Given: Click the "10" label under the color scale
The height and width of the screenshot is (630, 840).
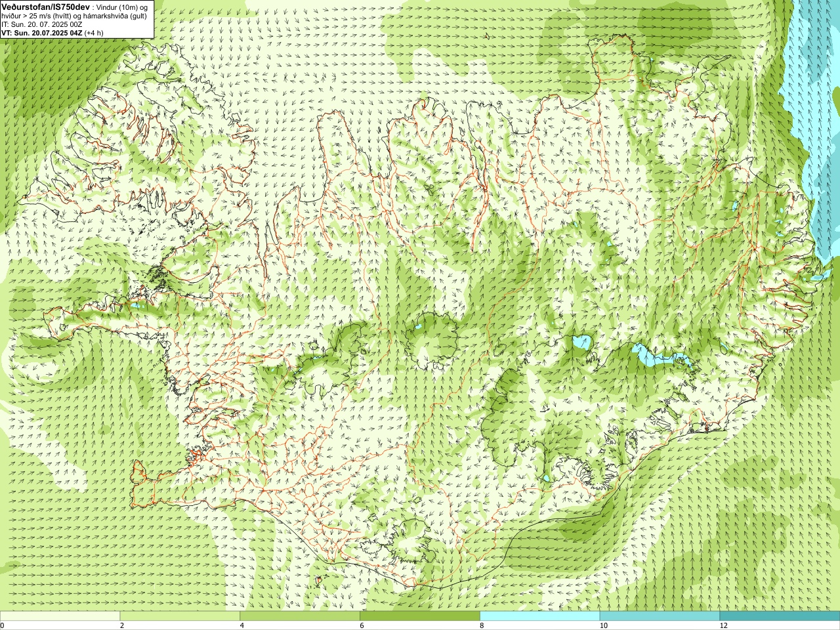Looking at the screenshot, I should click(603, 626).
